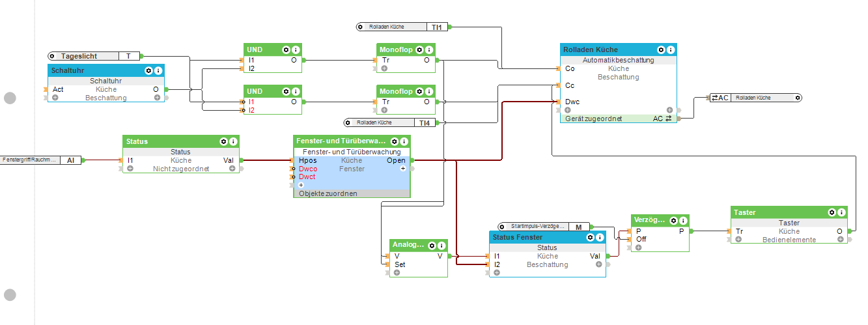Click info icon on Status Fenster block
This screenshot has width=868, height=325.
coord(599,237)
